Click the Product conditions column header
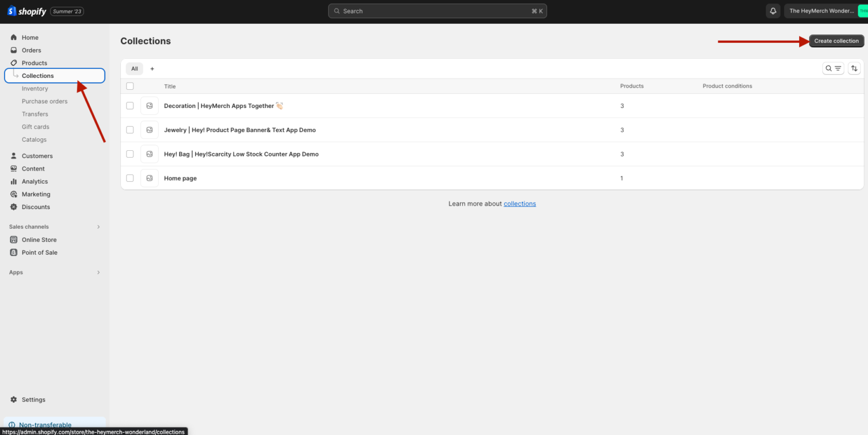868x435 pixels. point(727,86)
